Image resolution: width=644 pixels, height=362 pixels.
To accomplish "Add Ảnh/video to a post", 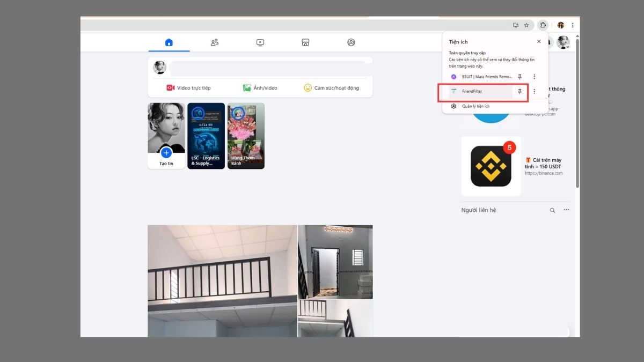I will [x=260, y=88].
